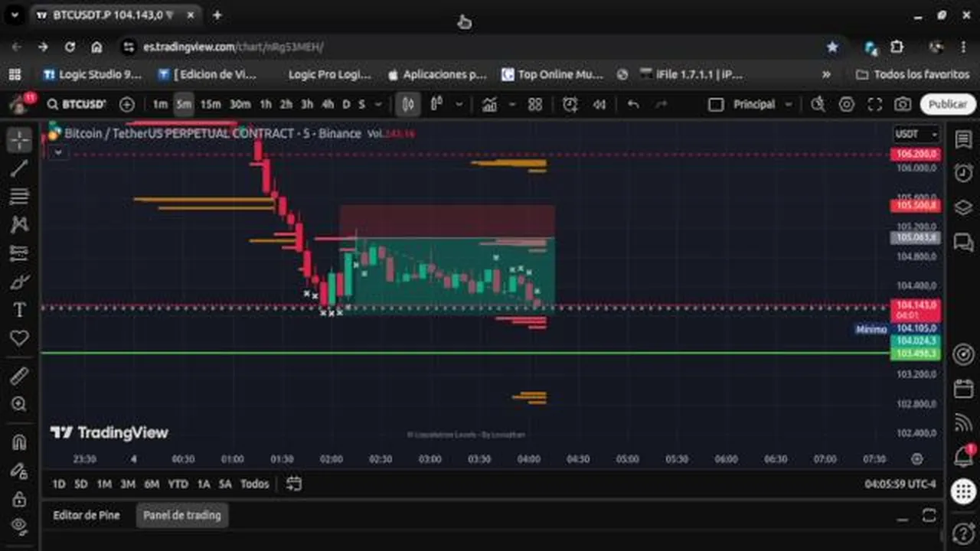
Task: Undo the last chart action
Action: click(x=633, y=104)
